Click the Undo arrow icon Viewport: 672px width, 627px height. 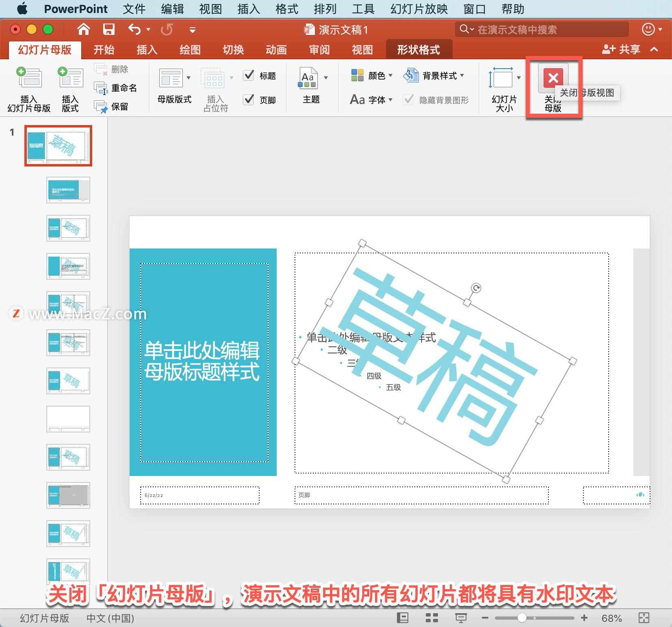click(x=134, y=29)
